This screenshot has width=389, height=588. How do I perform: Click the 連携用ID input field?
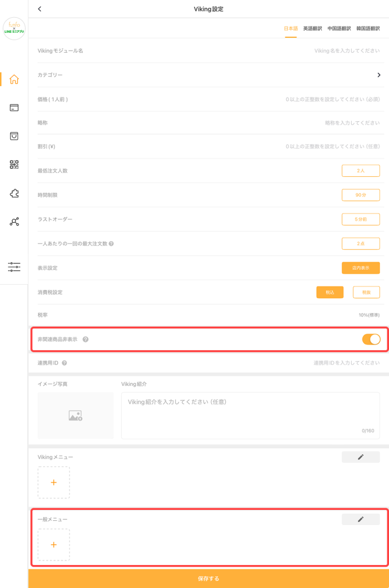346,363
